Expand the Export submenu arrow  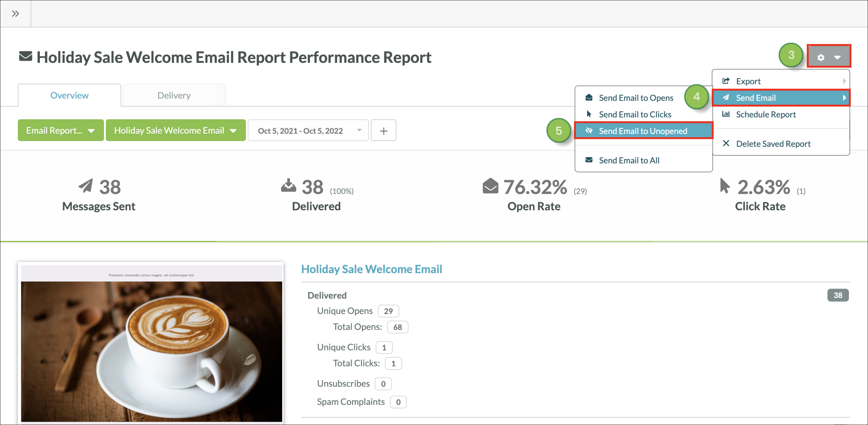coord(844,81)
